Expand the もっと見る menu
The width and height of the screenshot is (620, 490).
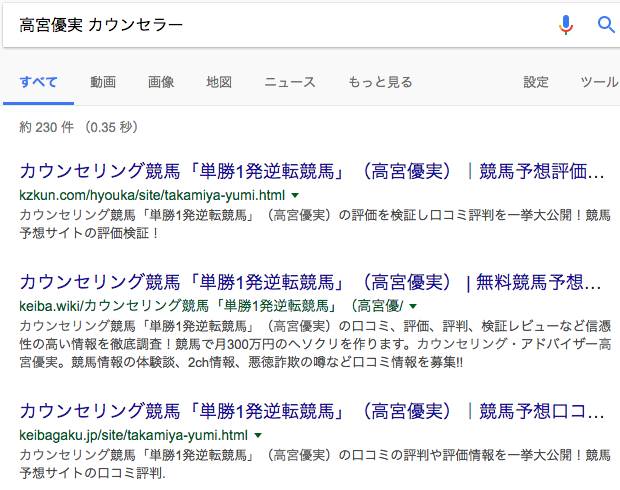pos(380,82)
